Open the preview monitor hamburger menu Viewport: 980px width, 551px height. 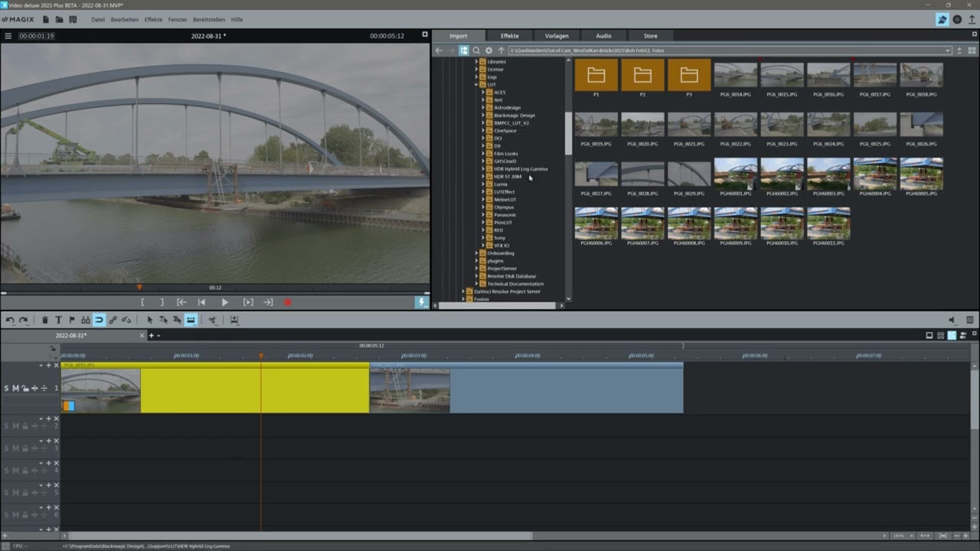(8, 36)
